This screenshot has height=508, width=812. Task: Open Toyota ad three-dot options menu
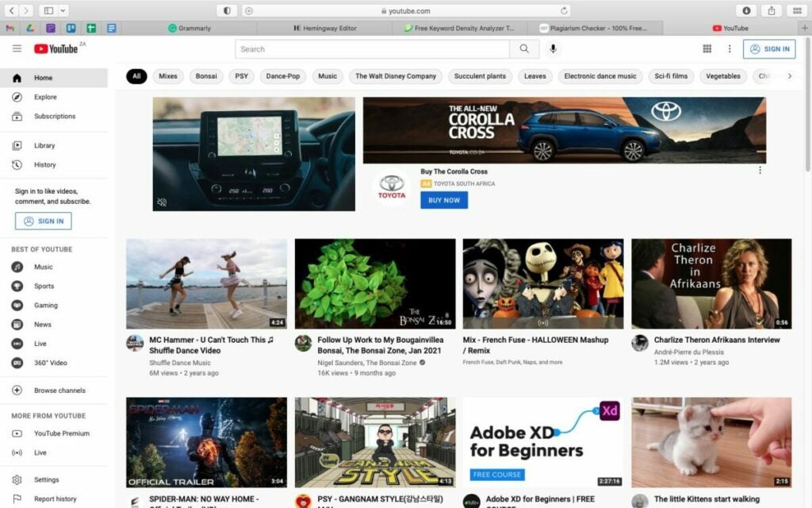pos(760,170)
